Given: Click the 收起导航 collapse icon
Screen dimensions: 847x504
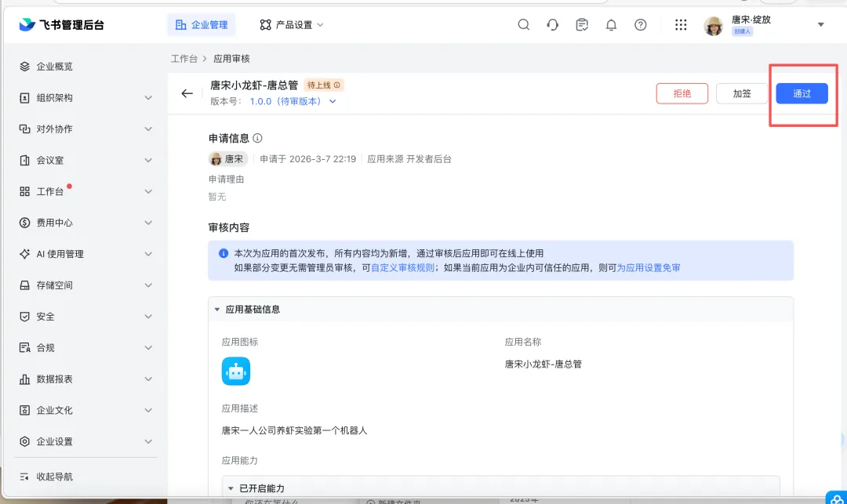Looking at the screenshot, I should (24, 477).
